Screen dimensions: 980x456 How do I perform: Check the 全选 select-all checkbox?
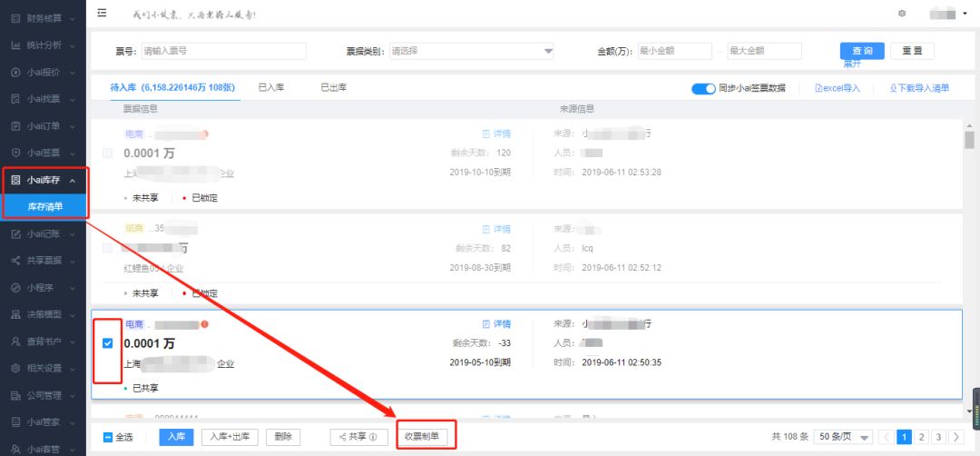[x=108, y=437]
